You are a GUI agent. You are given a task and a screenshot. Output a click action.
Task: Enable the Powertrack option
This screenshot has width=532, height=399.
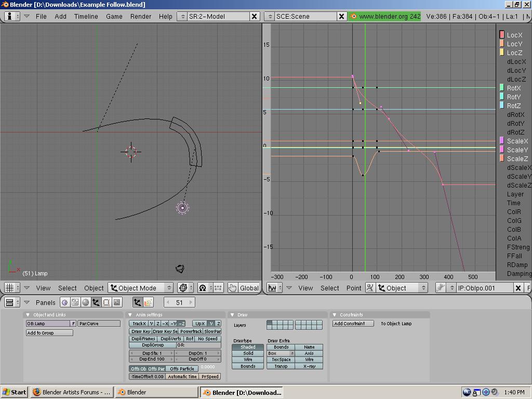191,331
